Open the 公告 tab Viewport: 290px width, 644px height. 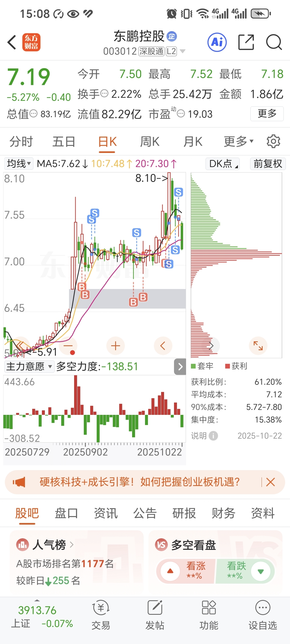click(x=145, y=513)
